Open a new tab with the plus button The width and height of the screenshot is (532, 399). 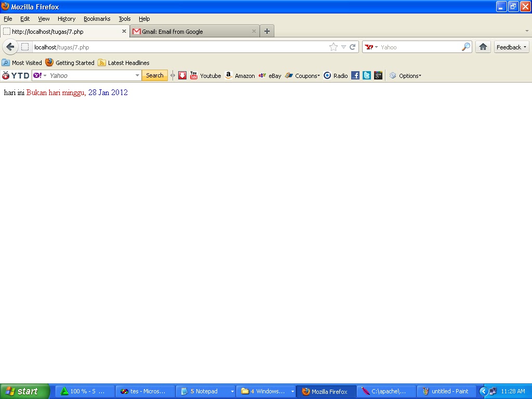tap(267, 31)
